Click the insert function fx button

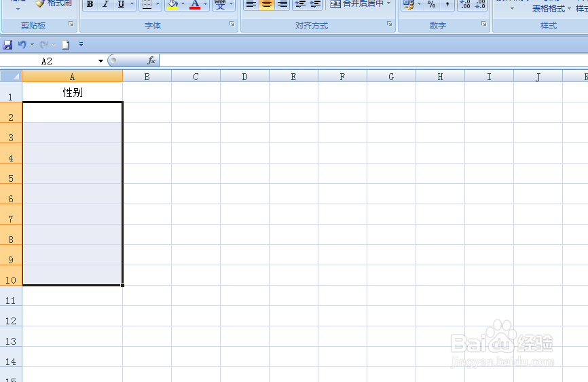pyautogui.click(x=151, y=60)
